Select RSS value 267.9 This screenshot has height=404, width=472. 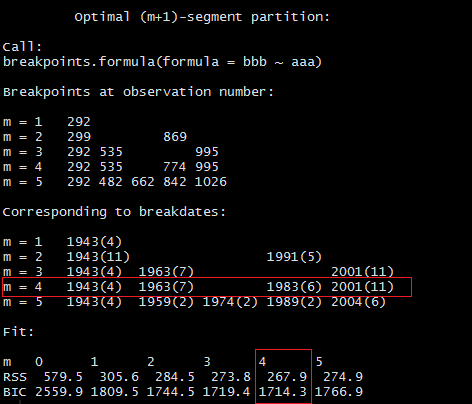click(x=287, y=377)
